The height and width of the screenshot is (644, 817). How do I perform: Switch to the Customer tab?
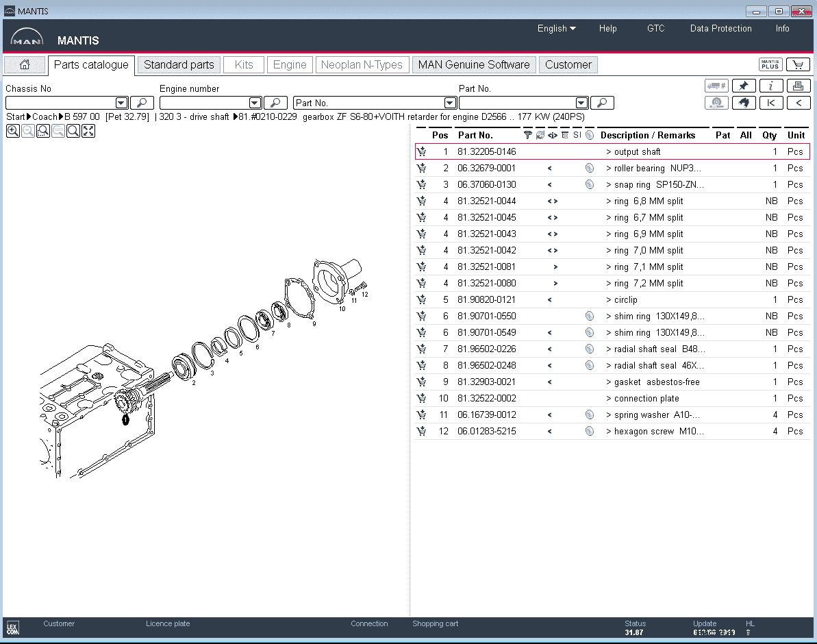(568, 64)
